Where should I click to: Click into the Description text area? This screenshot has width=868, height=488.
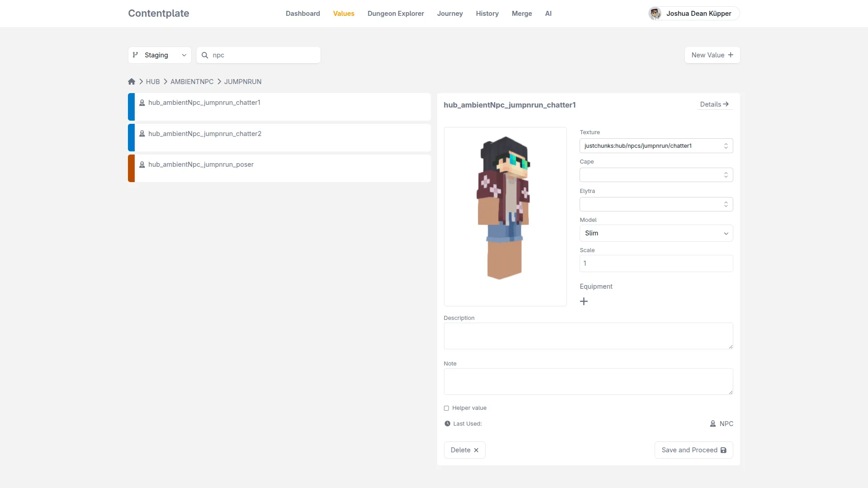tap(588, 336)
